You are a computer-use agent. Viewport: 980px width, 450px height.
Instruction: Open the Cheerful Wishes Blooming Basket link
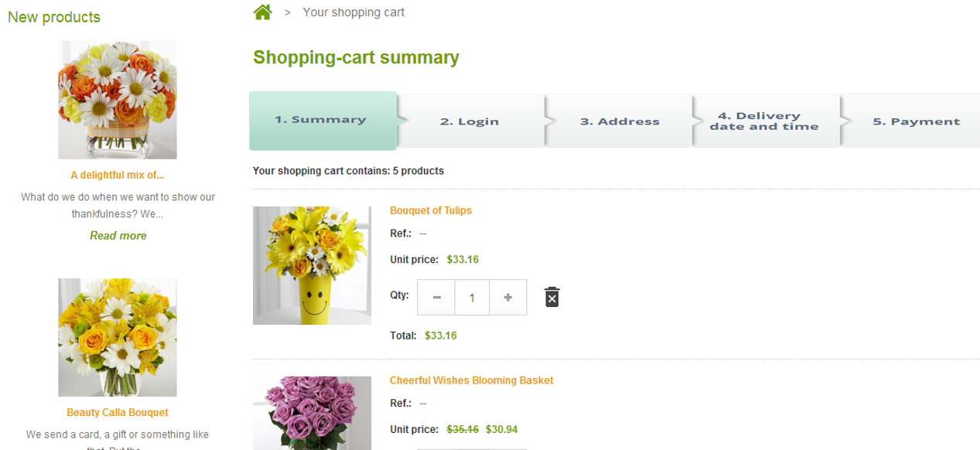click(x=472, y=380)
